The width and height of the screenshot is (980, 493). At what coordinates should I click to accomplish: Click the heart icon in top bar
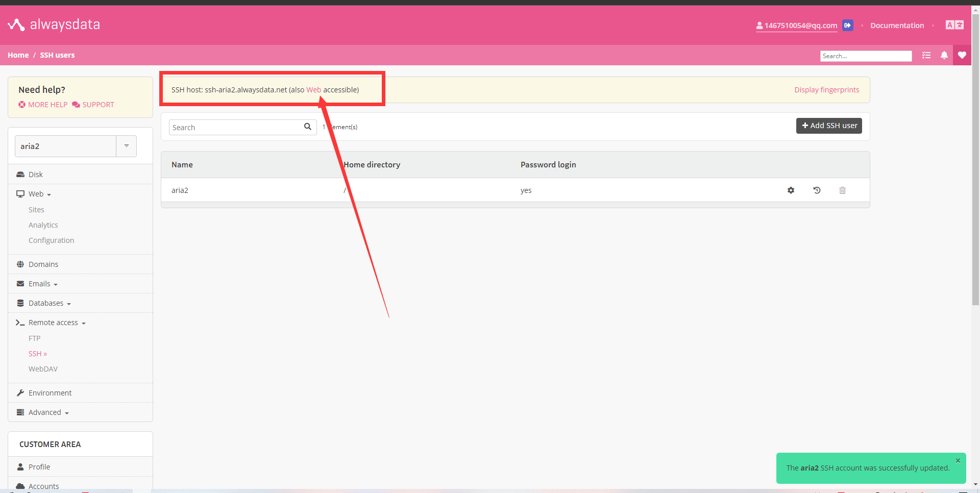click(x=962, y=55)
